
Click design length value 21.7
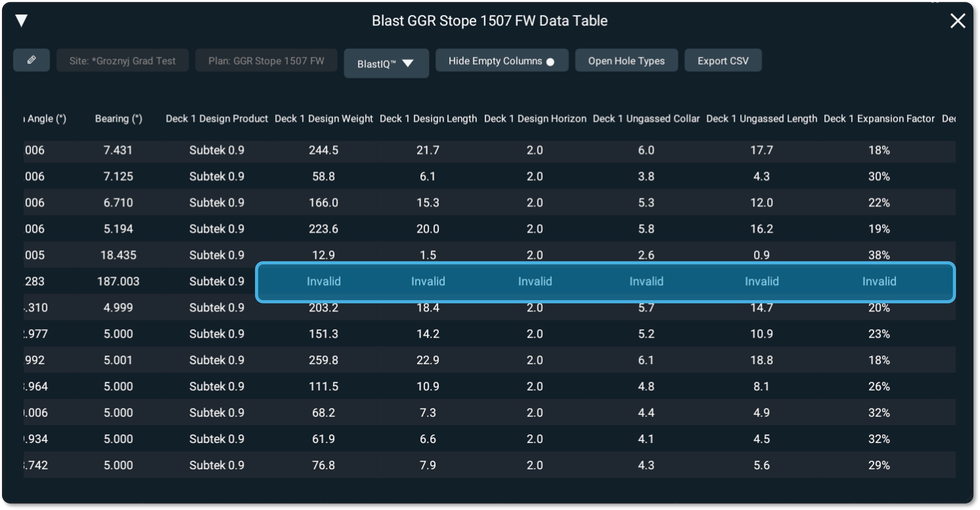point(428,150)
